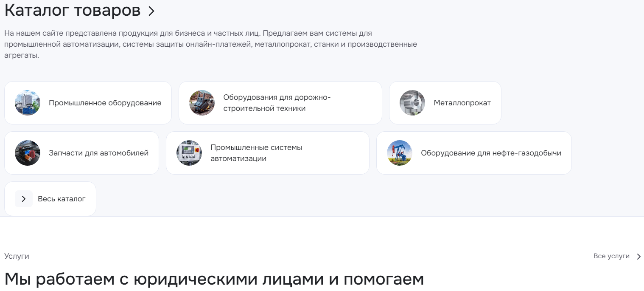Click the arrow next to Все услуги
Viewport: 644px width, 291px height.
[638, 257]
